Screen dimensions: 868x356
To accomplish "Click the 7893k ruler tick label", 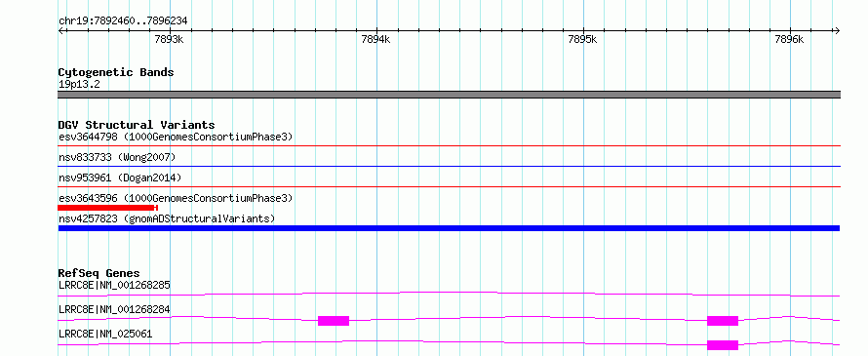I will (x=170, y=39).
